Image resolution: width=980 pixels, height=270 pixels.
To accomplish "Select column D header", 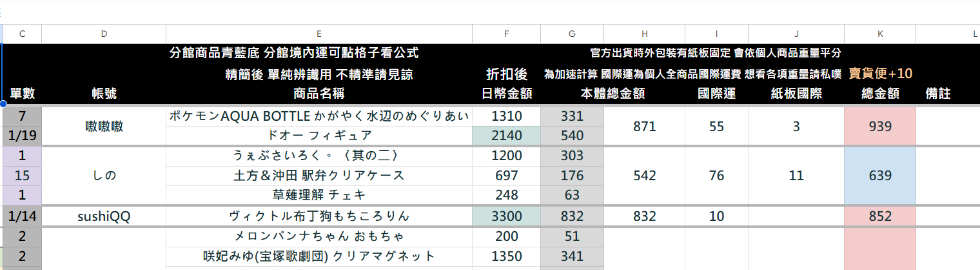I will (x=104, y=34).
